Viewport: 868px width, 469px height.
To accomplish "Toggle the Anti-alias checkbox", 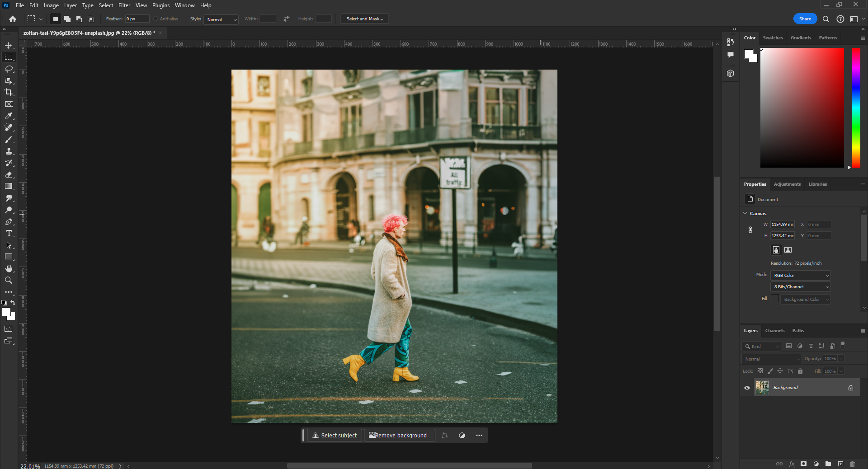I will coord(156,19).
